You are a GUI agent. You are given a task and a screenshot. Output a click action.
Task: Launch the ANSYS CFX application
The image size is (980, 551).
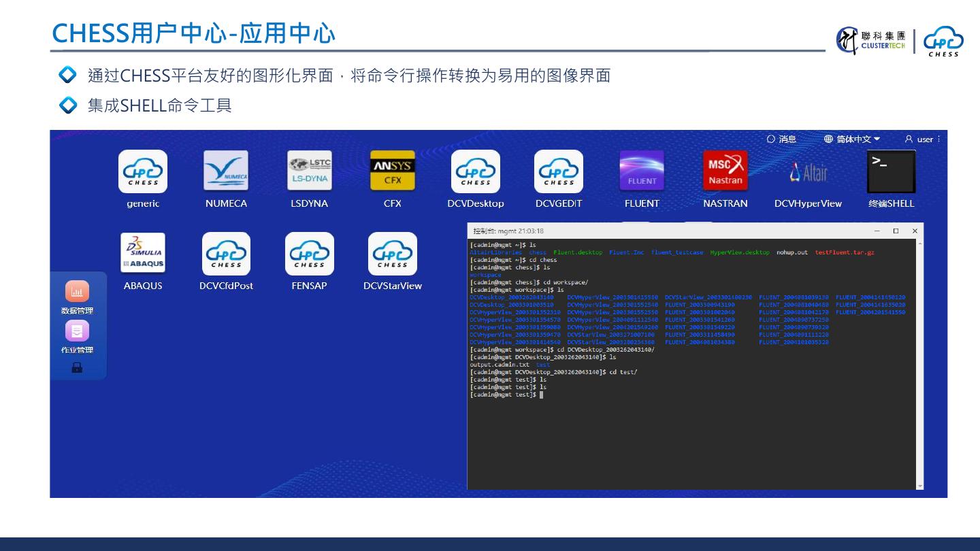point(393,171)
